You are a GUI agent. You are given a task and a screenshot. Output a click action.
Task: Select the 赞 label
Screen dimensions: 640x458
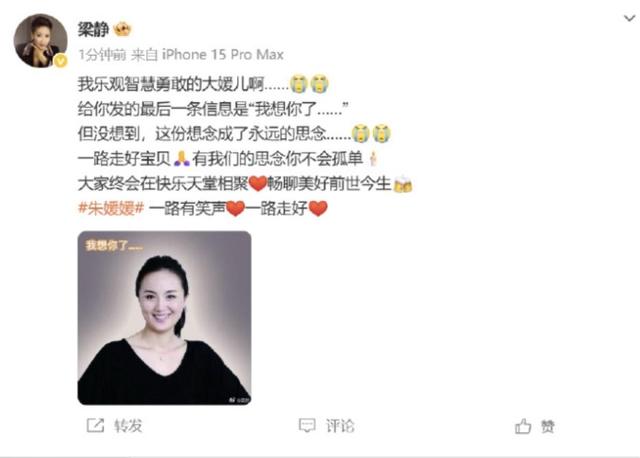click(547, 427)
